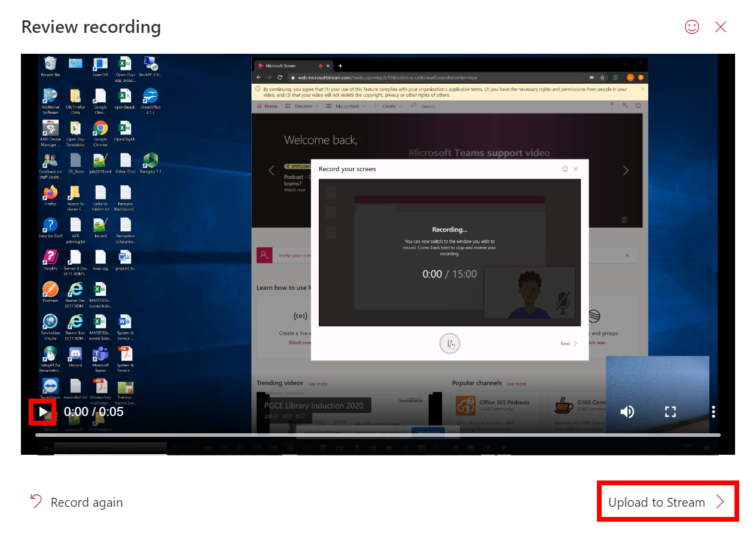Close the Review recording dialog
Viewport: 756px width, 548px height.
(x=721, y=27)
